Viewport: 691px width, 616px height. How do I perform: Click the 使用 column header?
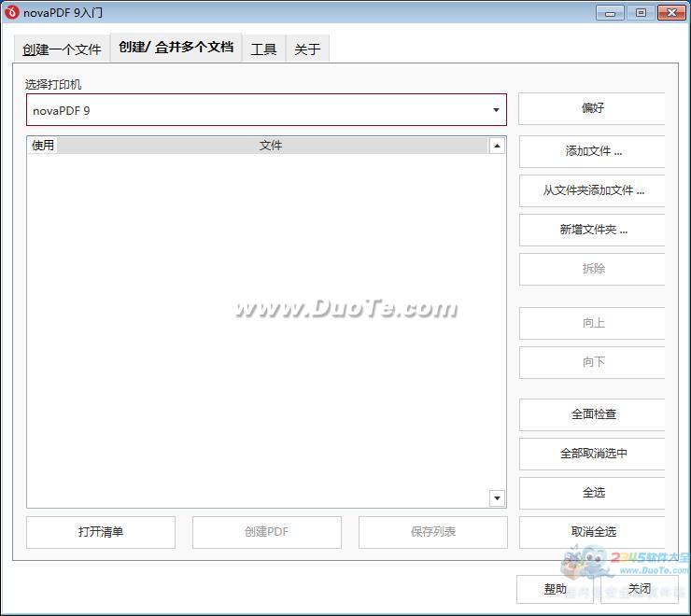point(43,146)
